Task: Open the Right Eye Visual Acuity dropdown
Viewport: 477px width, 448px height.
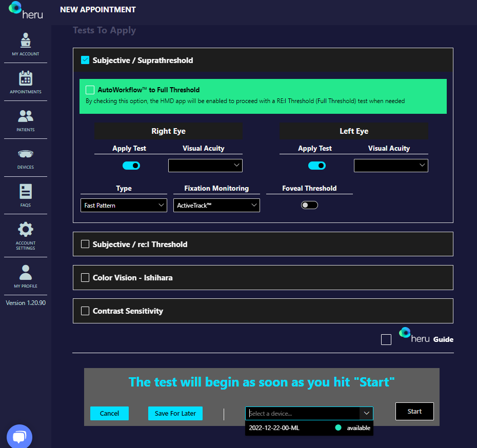Action: point(205,165)
